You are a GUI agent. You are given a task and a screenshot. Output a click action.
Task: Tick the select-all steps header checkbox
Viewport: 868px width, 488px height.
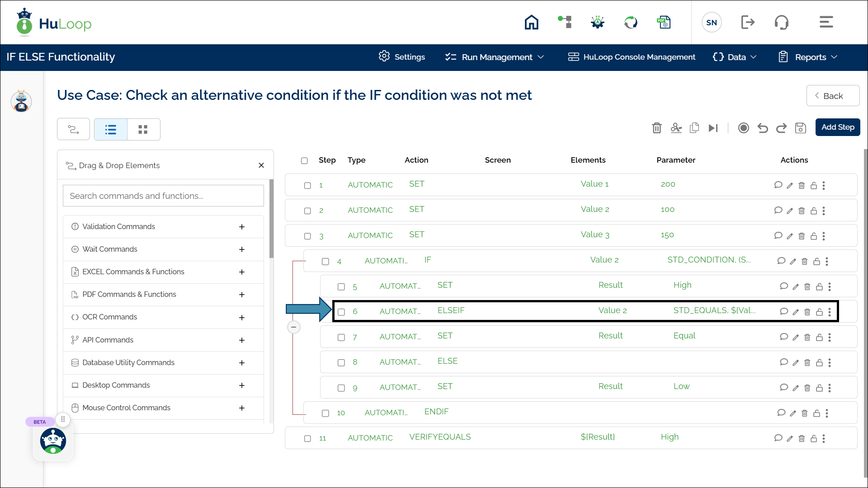pyautogui.click(x=304, y=160)
